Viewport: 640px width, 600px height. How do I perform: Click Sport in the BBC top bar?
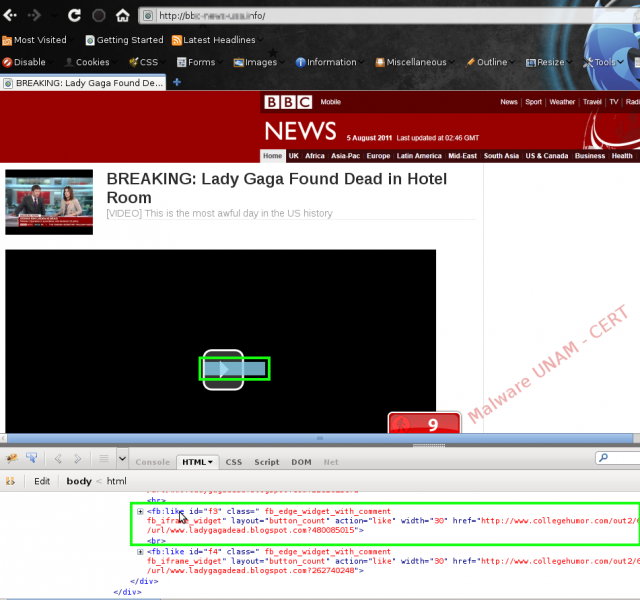533,102
